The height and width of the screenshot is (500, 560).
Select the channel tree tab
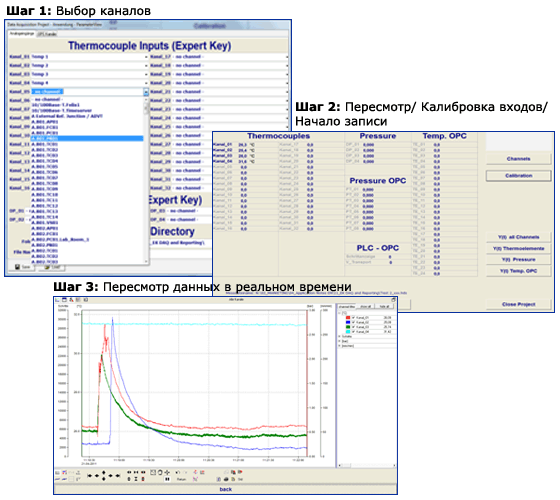[347, 307]
